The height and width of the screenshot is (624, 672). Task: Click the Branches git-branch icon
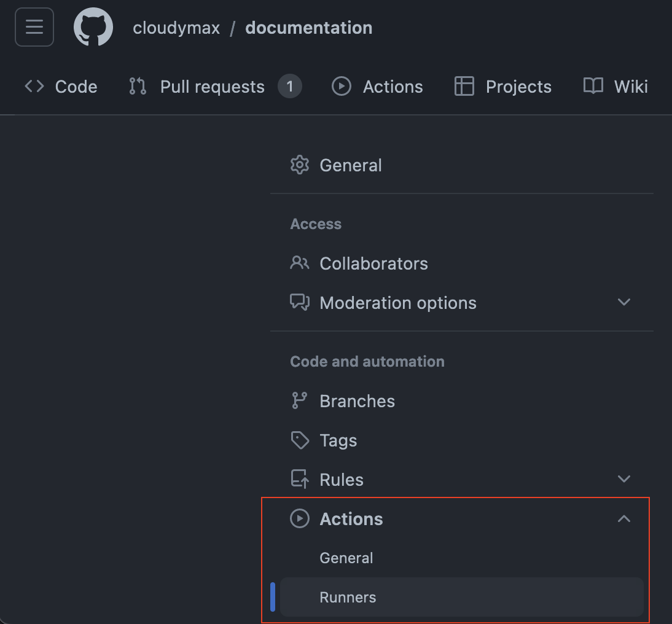[x=299, y=401]
